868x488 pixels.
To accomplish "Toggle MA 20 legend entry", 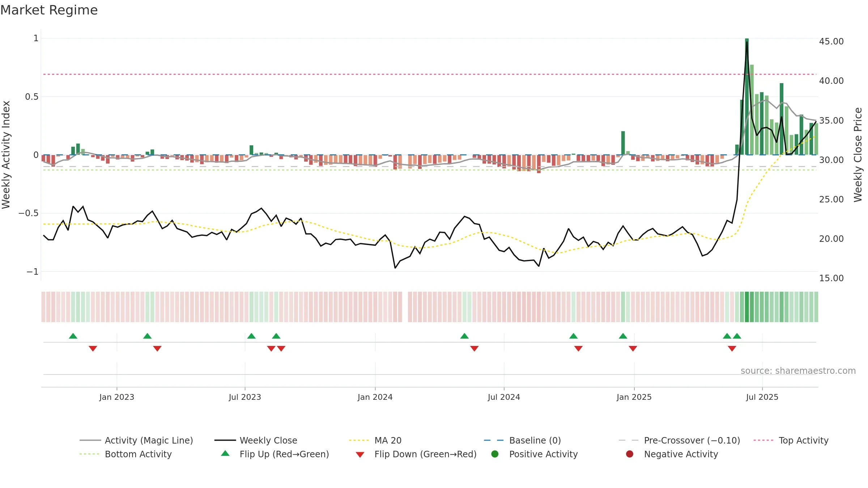I will [375, 440].
